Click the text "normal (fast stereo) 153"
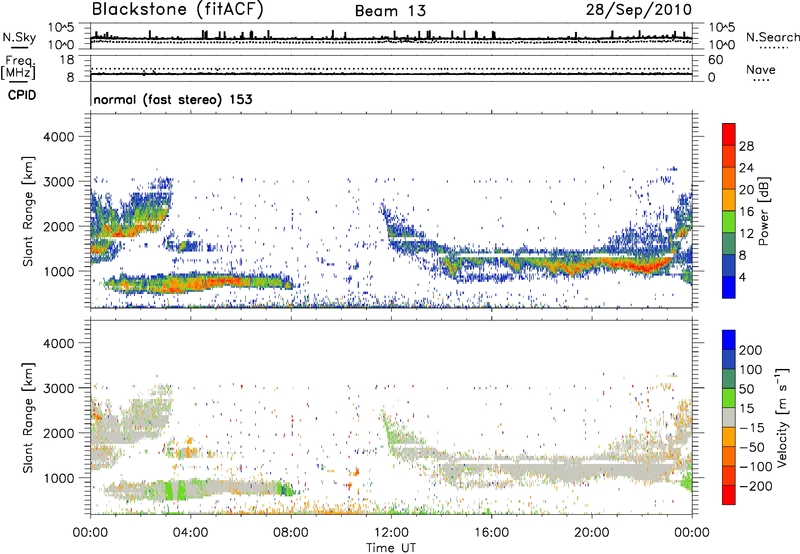This screenshot has width=800, height=554. [173, 99]
